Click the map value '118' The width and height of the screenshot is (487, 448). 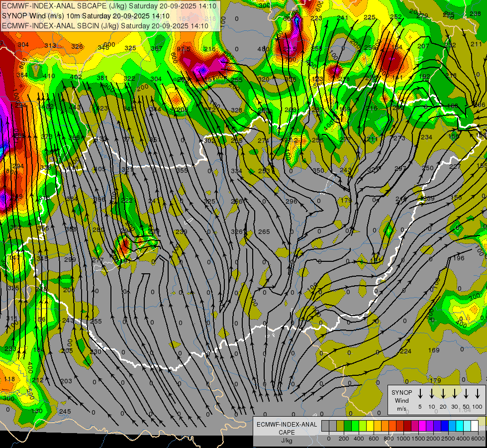9,379
